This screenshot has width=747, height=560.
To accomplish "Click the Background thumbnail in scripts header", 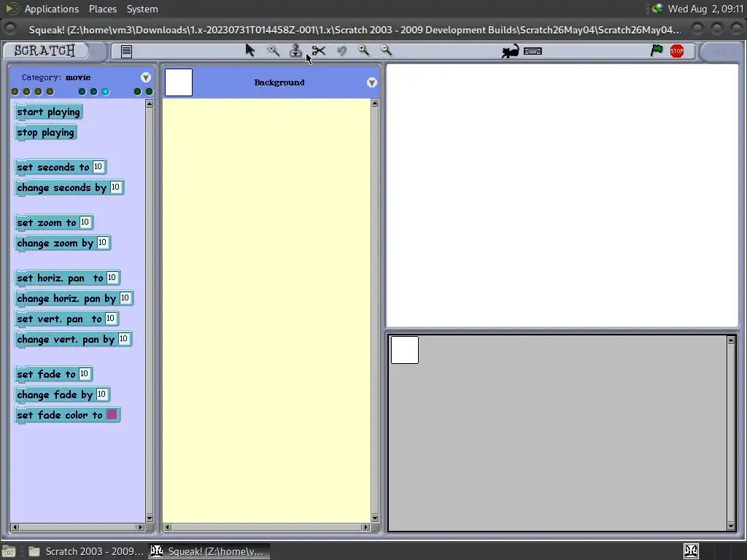I will click(x=179, y=82).
